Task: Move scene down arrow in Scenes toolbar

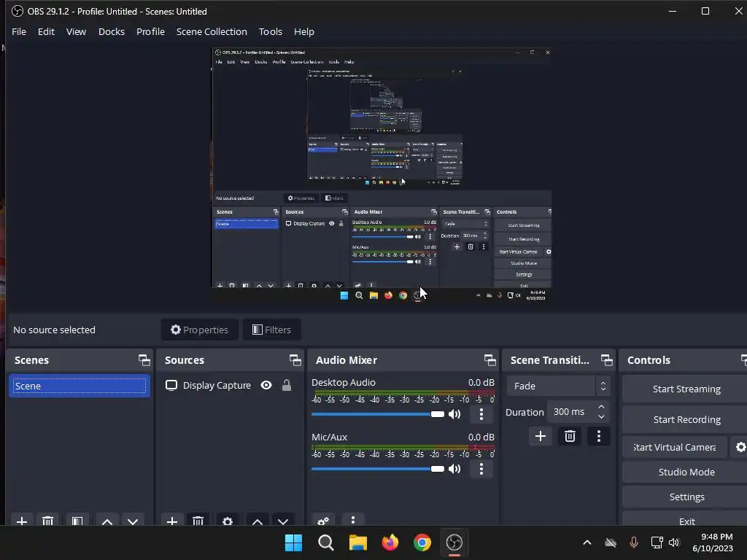Action: pos(133,521)
